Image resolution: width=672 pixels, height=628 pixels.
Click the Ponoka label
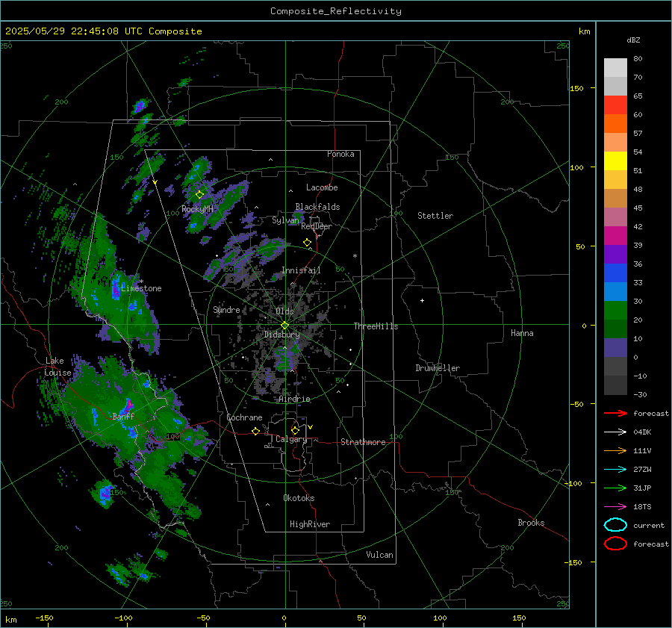pos(340,154)
